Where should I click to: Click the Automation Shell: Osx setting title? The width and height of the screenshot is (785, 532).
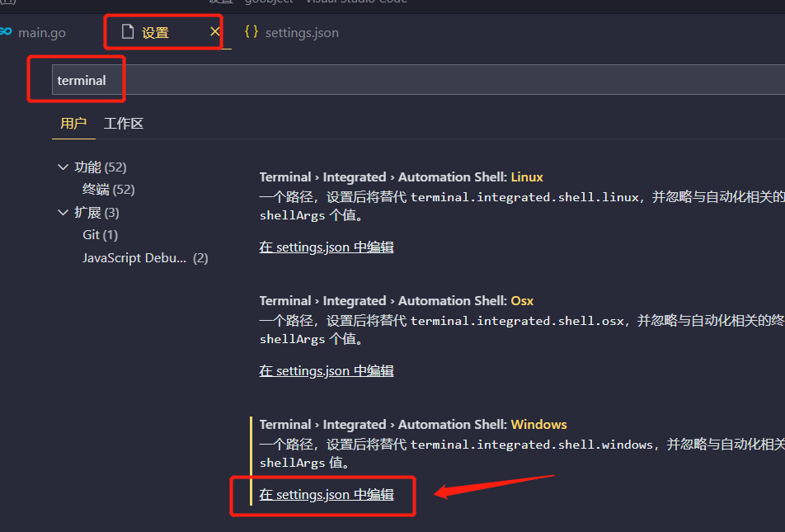397,300
